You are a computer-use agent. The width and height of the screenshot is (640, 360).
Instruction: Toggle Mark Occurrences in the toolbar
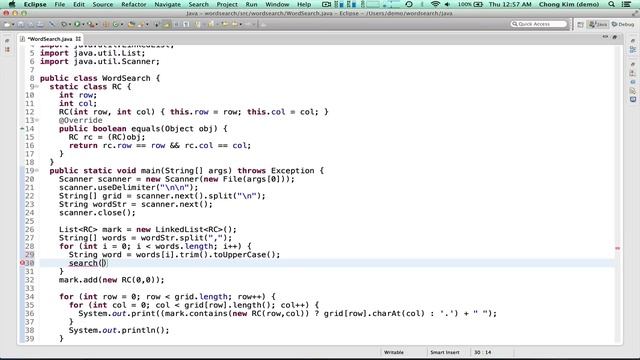(166, 24)
